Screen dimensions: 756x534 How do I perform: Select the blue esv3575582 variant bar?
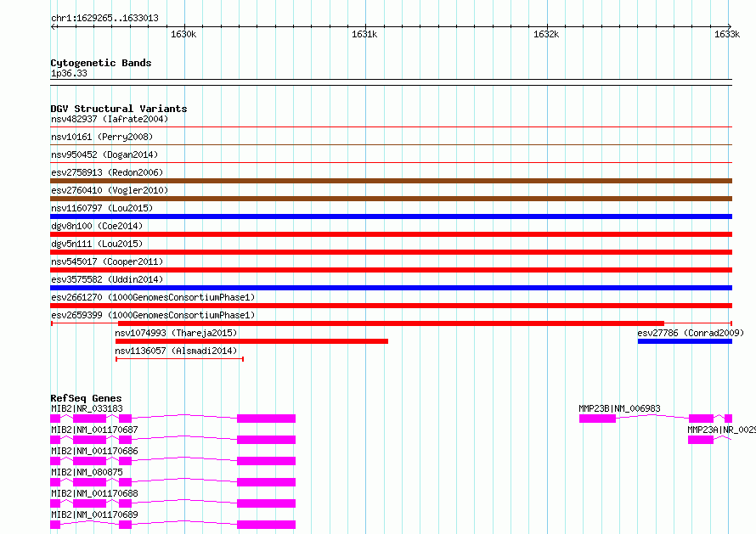coord(391,288)
